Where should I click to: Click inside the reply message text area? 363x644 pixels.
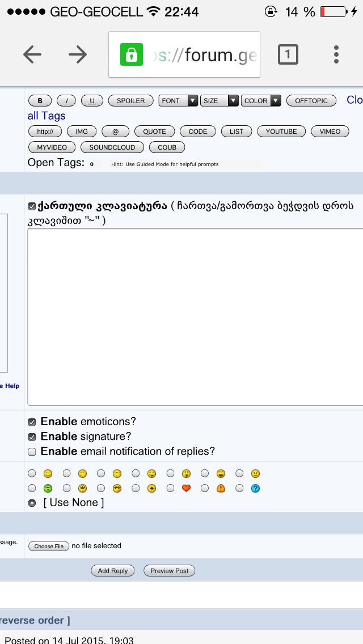click(x=193, y=316)
